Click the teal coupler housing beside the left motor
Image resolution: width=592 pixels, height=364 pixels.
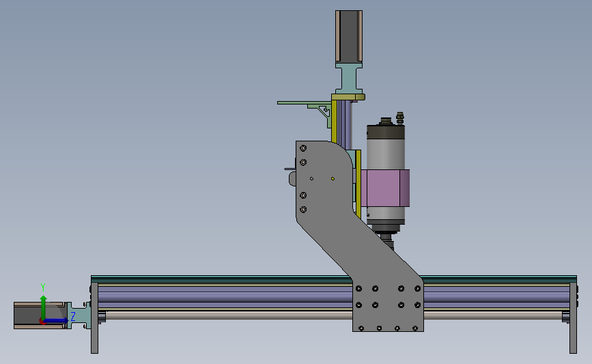tap(80, 316)
